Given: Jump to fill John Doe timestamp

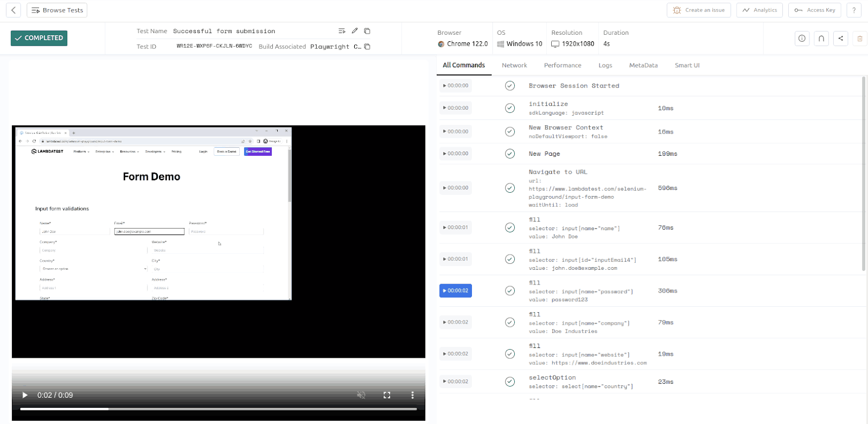Looking at the screenshot, I should 456,227.
